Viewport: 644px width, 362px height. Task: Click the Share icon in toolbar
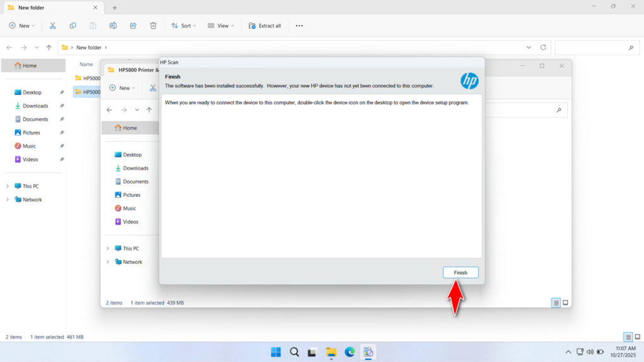tap(133, 26)
